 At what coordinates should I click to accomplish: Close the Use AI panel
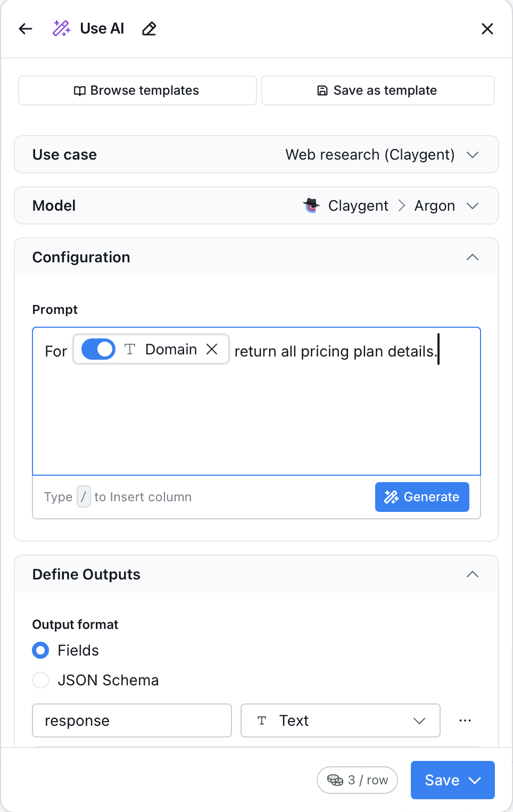[487, 29]
